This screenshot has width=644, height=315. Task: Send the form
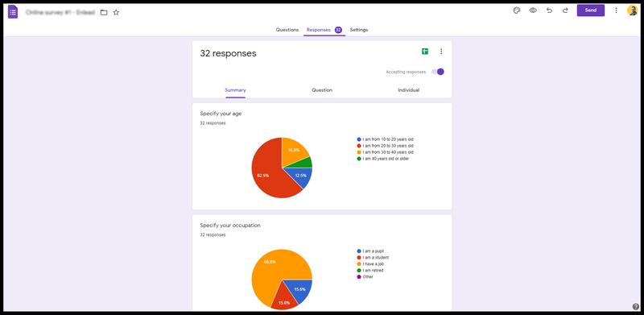pos(591,10)
